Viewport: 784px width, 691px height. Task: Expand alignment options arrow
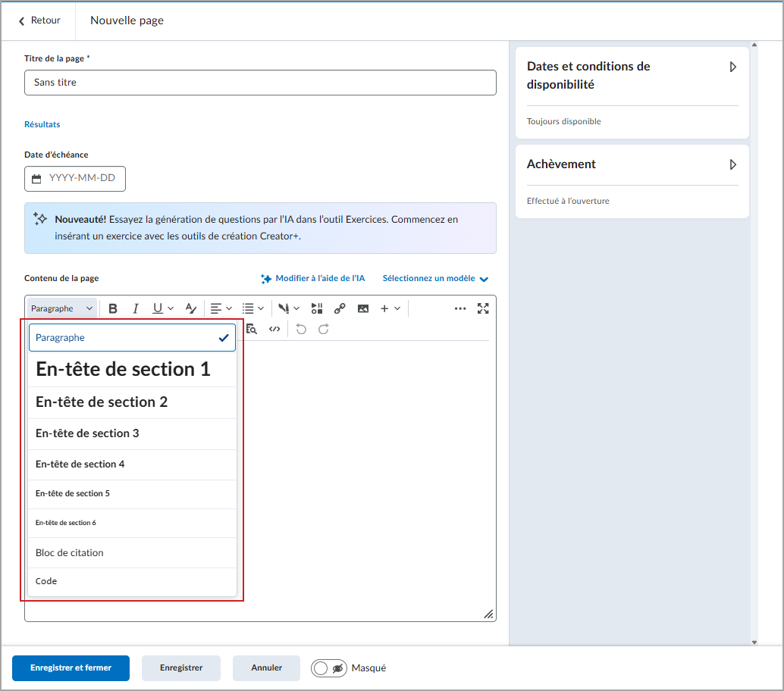(x=229, y=309)
